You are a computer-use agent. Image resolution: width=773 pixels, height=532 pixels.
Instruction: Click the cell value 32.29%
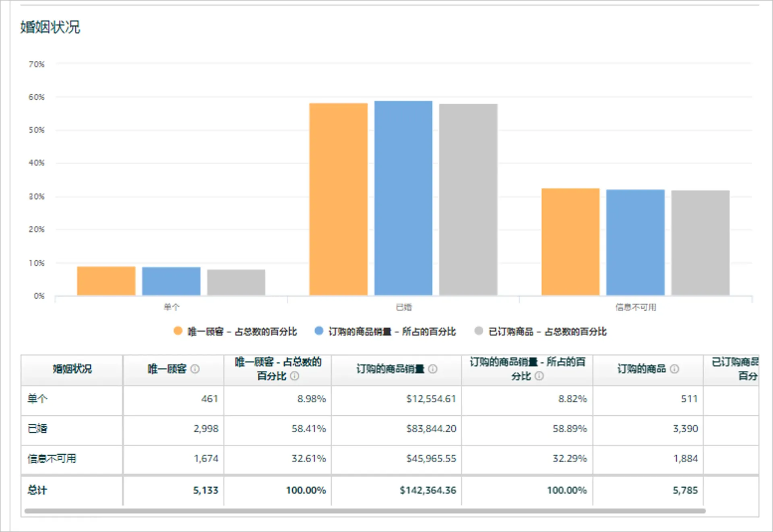pos(570,458)
